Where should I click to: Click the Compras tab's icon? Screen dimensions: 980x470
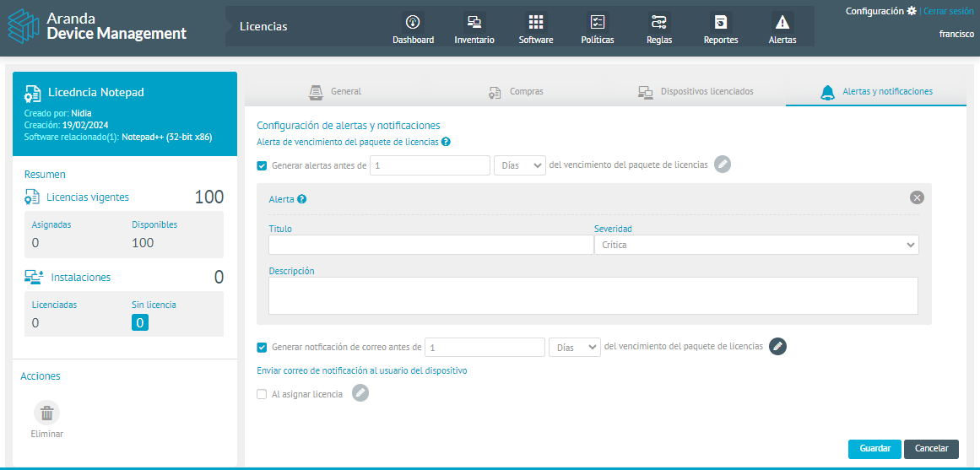tap(495, 93)
